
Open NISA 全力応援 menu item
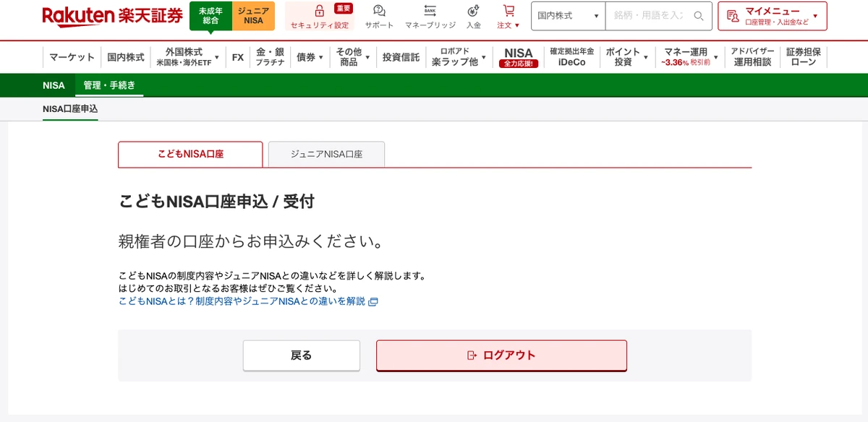coord(519,57)
